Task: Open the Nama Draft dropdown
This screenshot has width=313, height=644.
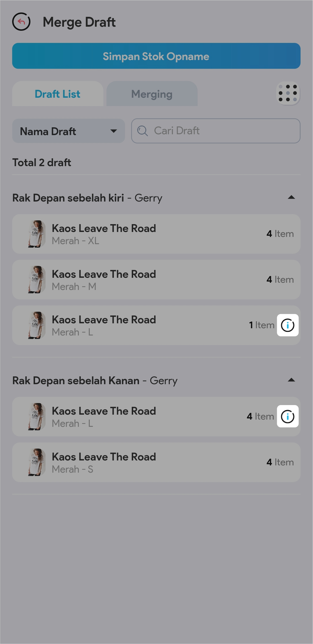Action: (x=68, y=131)
